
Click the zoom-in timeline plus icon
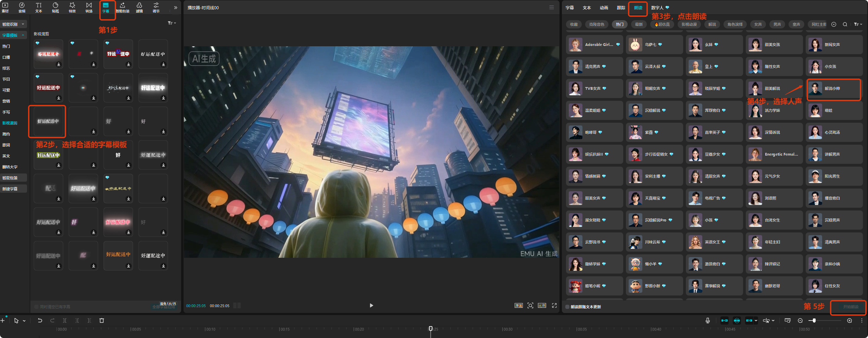pos(850,321)
